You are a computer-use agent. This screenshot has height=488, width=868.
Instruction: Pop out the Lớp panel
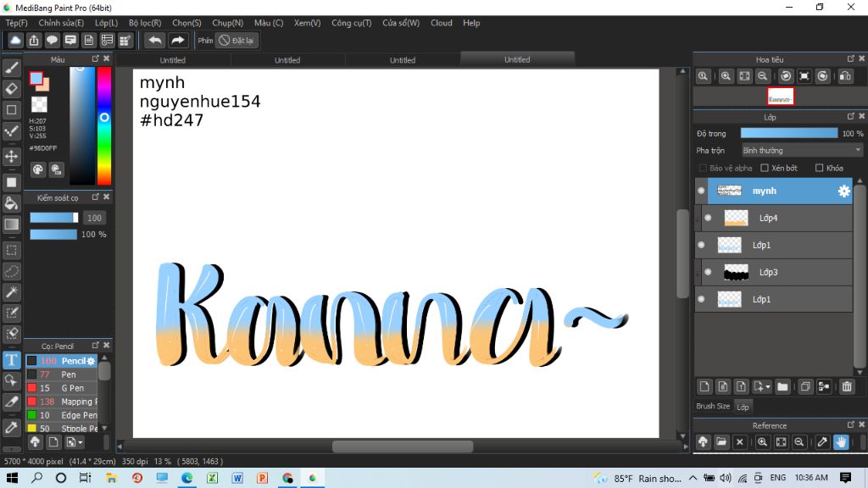point(851,116)
